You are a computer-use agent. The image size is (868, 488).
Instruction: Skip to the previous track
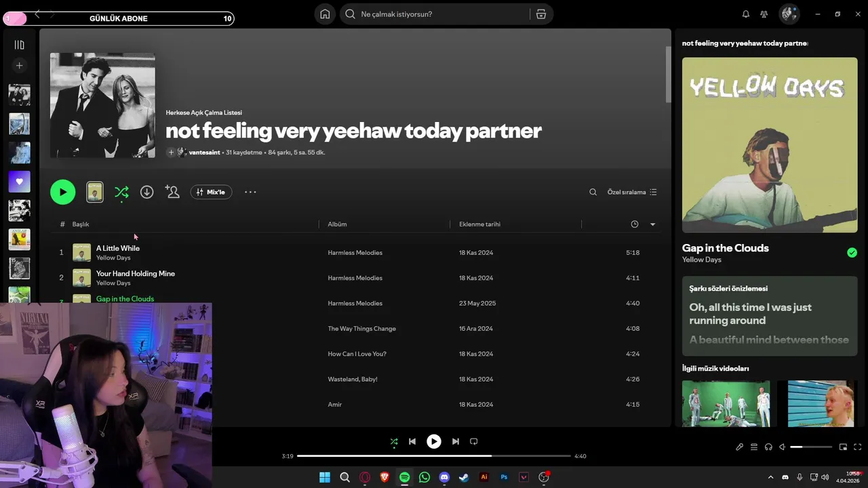[x=412, y=441]
